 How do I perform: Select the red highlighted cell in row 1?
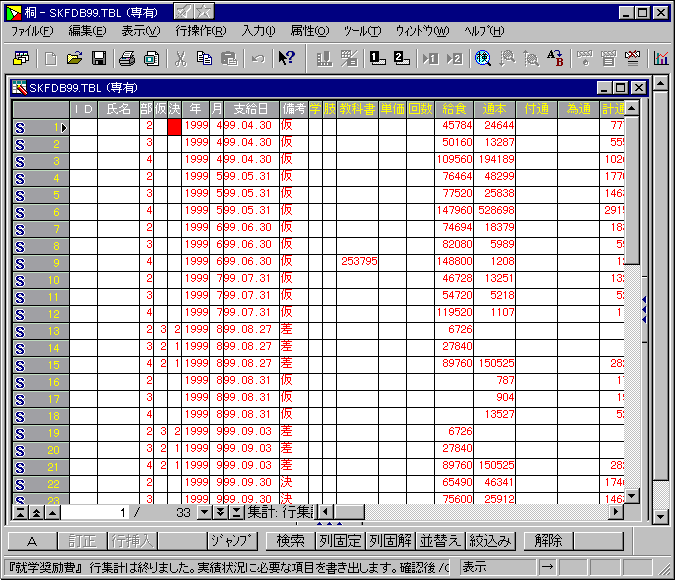175,127
